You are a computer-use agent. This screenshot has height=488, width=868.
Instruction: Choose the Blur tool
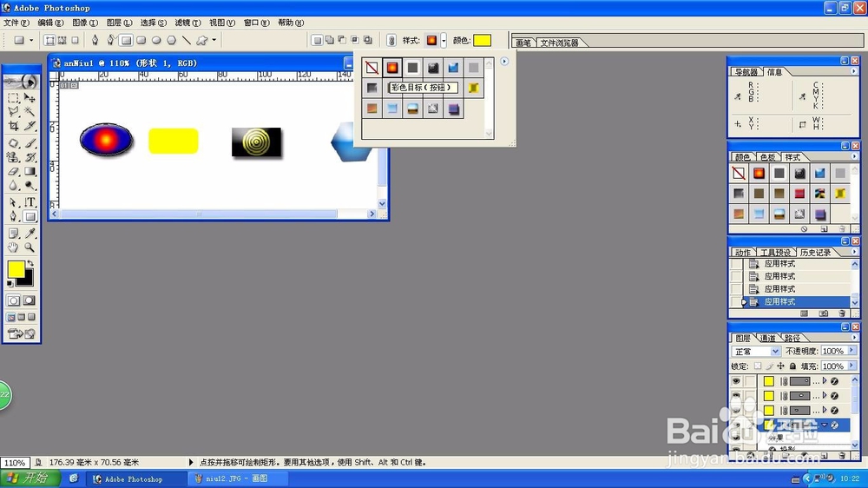point(13,186)
